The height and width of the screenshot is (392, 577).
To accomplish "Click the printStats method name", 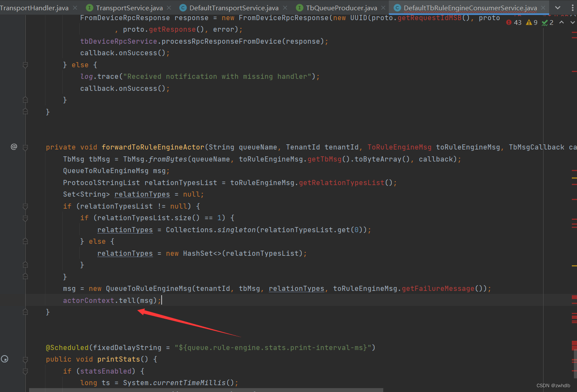I will pyautogui.click(x=119, y=359).
